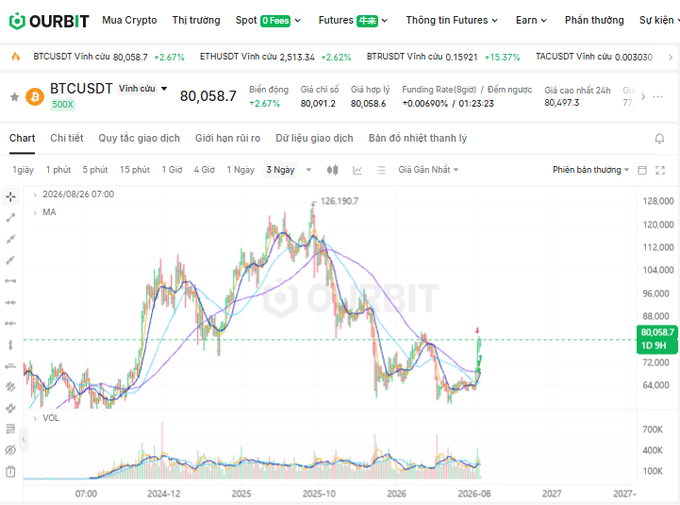This screenshot has width=680, height=505.
Task: Click the flame hot-ticker icon
Action: coord(16,56)
